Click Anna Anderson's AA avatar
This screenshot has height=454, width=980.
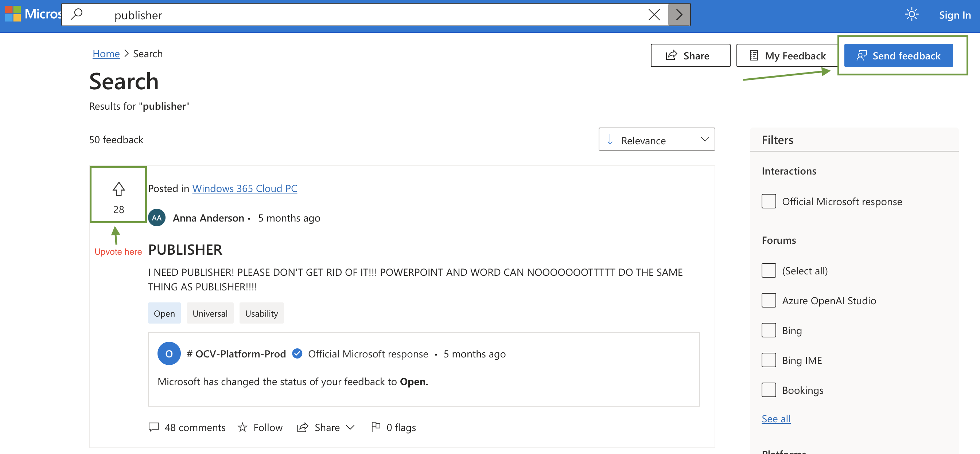pos(157,218)
